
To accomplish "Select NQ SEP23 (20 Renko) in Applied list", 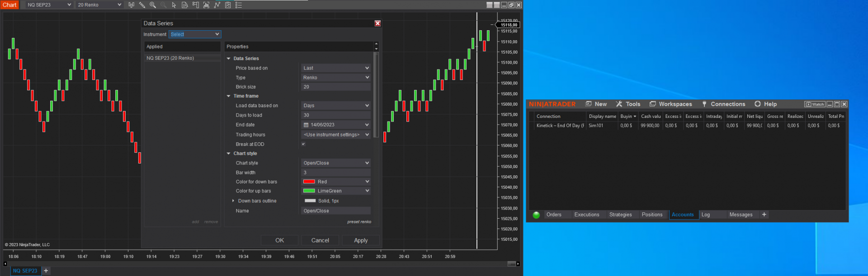I will pyautogui.click(x=183, y=58).
